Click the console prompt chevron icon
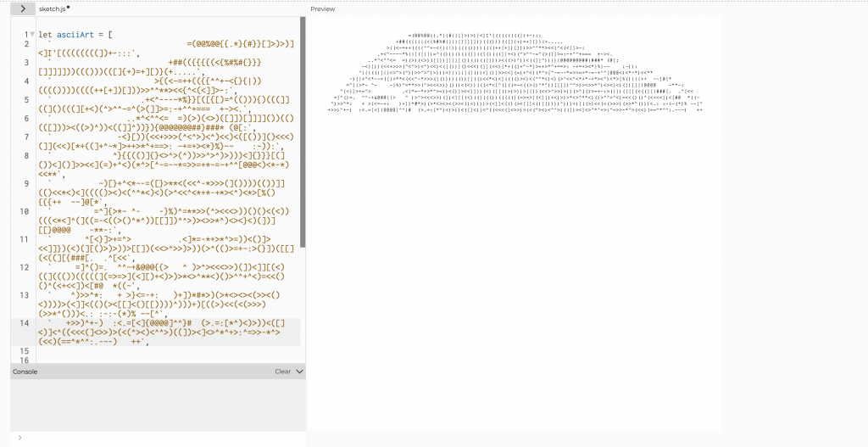This screenshot has width=868, height=447. pos(19,438)
